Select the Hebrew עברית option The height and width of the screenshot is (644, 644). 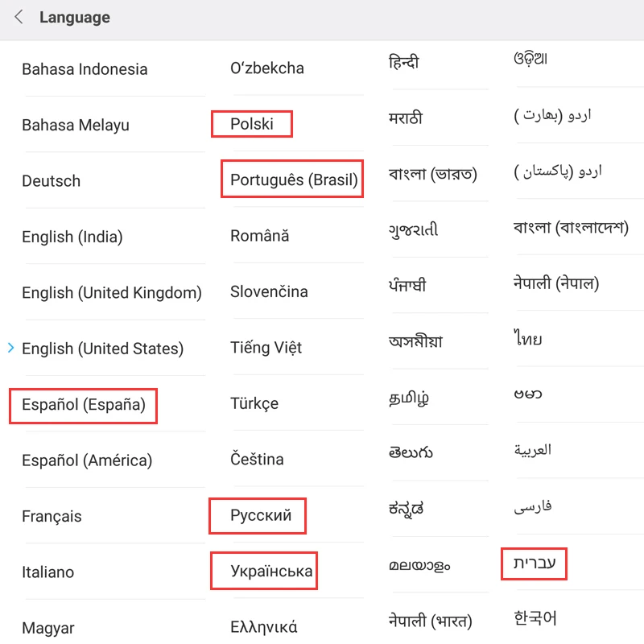pos(535,563)
